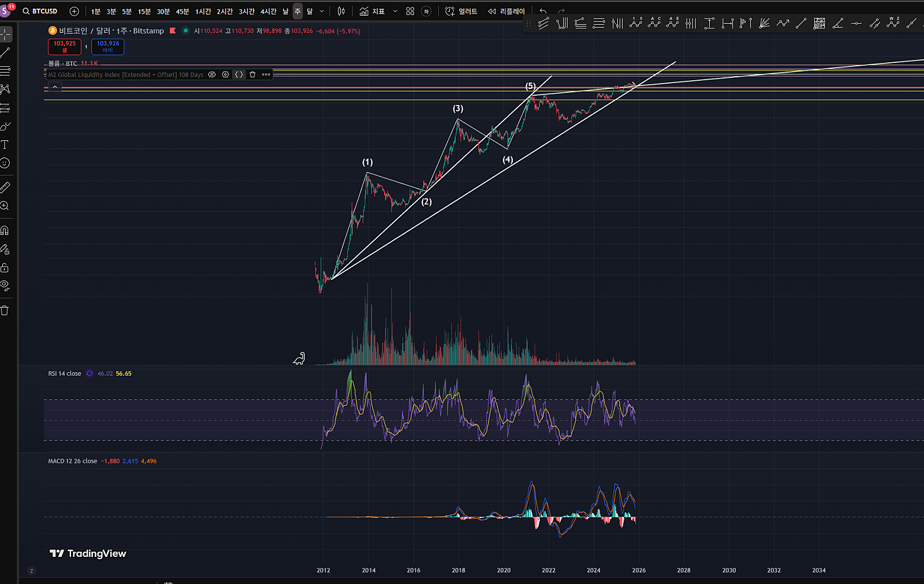Image resolution: width=924 pixels, height=584 pixels.
Task: Open the emoji icons tool
Action: point(5,163)
